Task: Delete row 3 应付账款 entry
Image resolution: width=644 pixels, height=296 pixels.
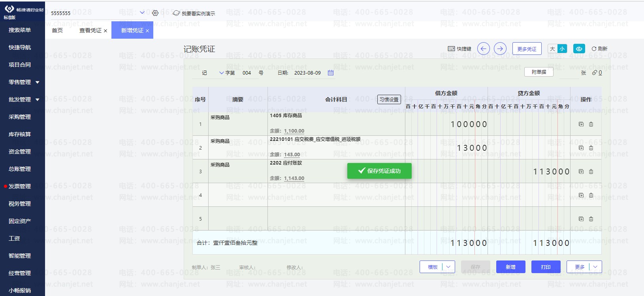Action: click(591, 171)
